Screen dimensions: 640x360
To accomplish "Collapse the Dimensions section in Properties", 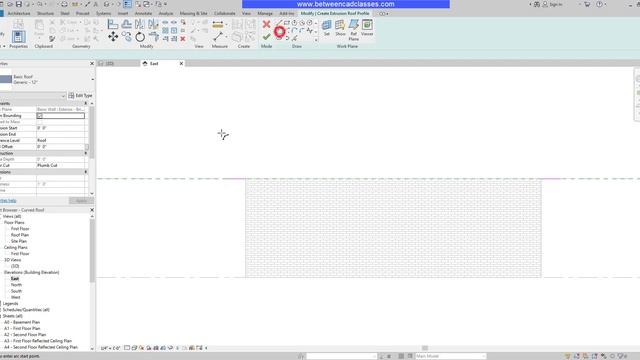I will tap(86, 172).
